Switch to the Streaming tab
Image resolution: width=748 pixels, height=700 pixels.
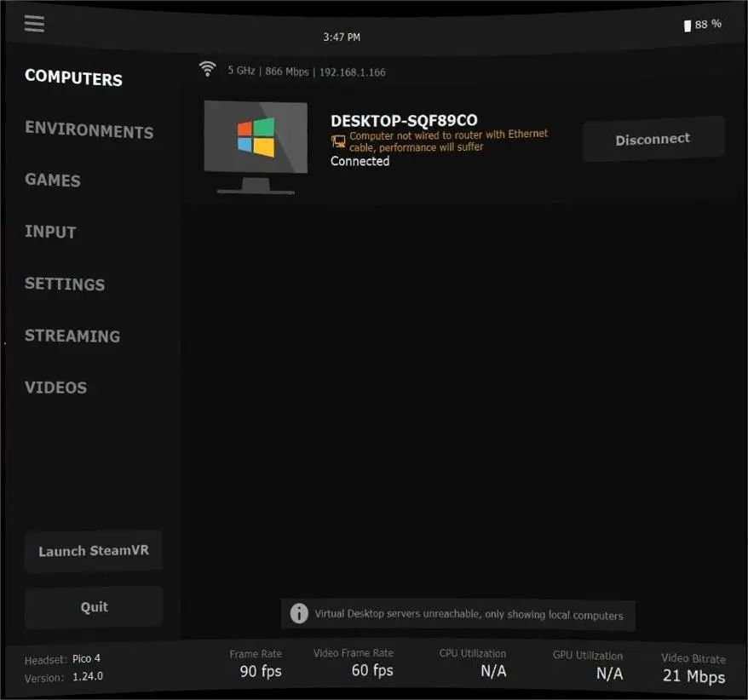click(x=72, y=336)
